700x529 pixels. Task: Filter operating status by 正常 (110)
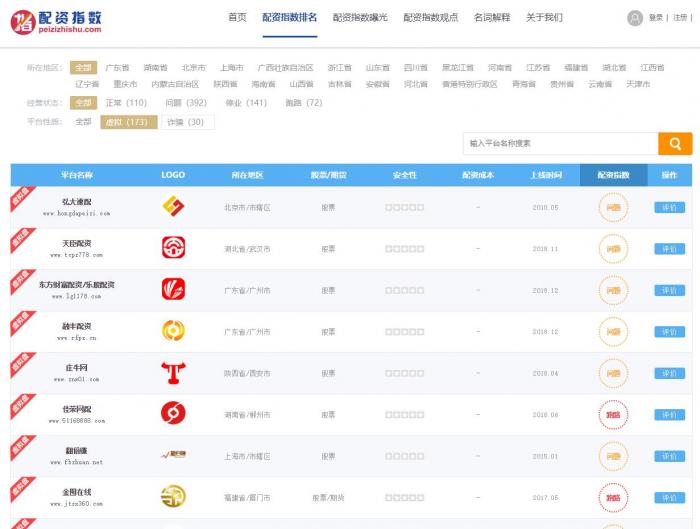(126, 103)
